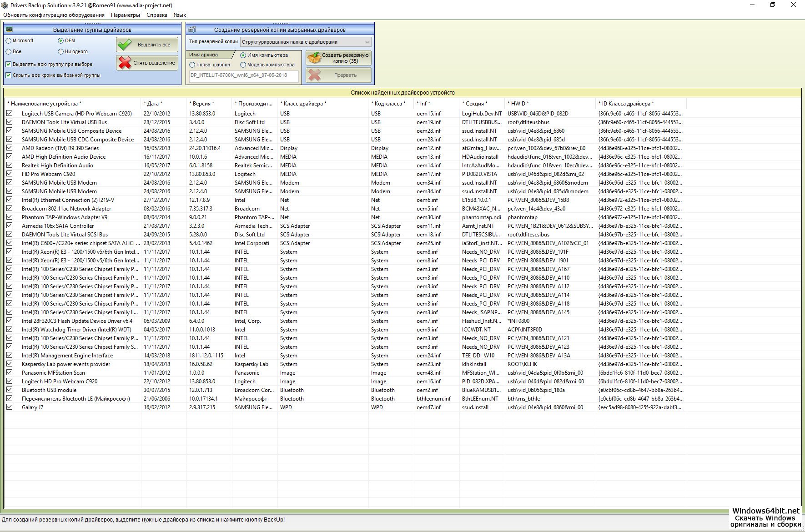Select the Realtek High Definition Audio row
Image resolution: width=805 pixels, height=532 pixels.
(x=57, y=166)
